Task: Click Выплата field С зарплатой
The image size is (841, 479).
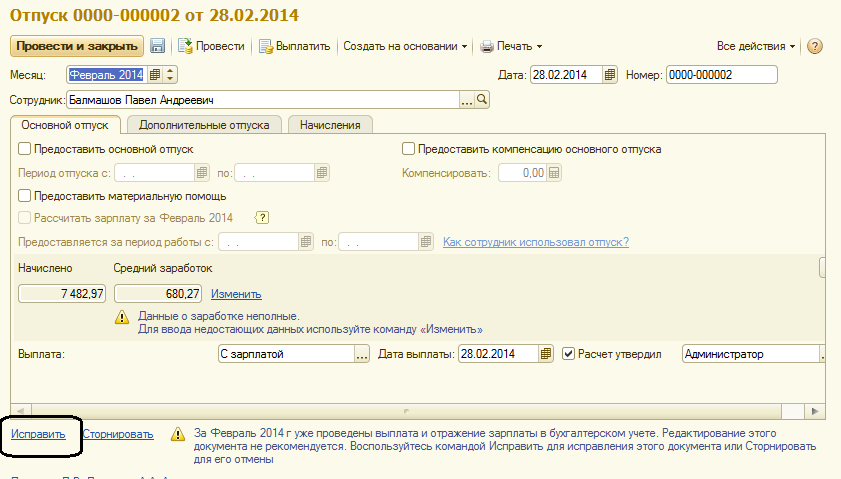Action: pyautogui.click(x=287, y=353)
